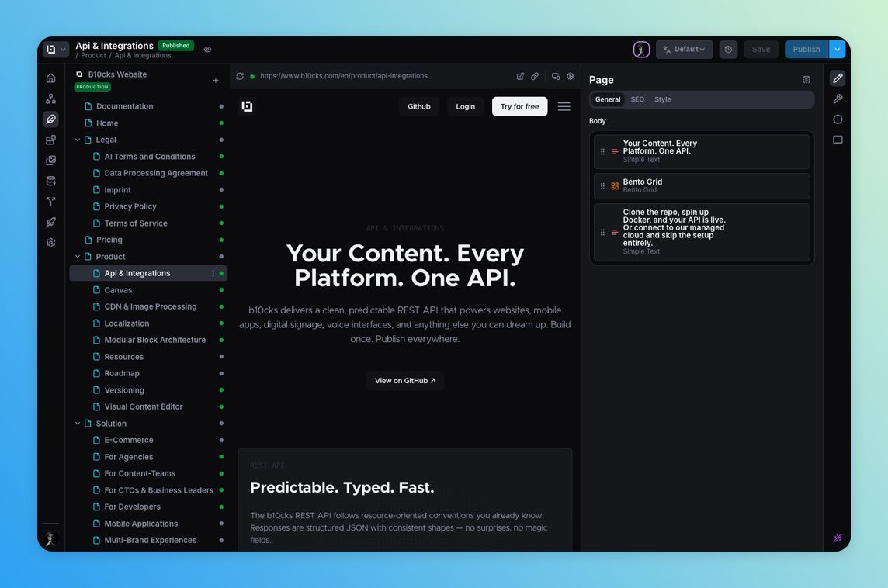The height and width of the screenshot is (588, 888).
Task: Open the database icon in left rail
Action: 51,181
